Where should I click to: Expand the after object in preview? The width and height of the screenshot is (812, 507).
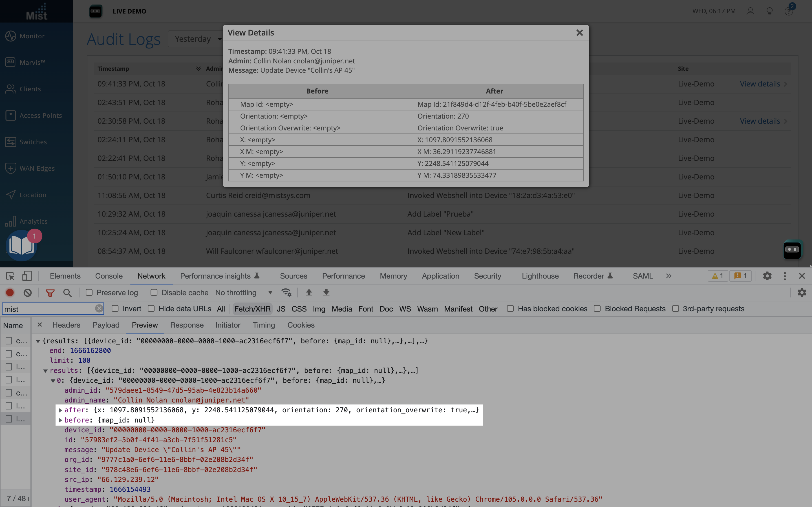61,410
